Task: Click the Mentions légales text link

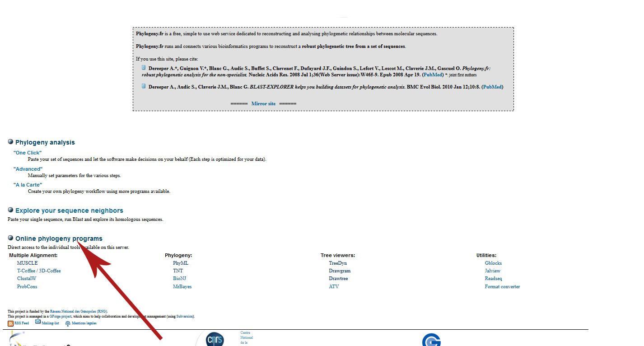Action: (84, 323)
